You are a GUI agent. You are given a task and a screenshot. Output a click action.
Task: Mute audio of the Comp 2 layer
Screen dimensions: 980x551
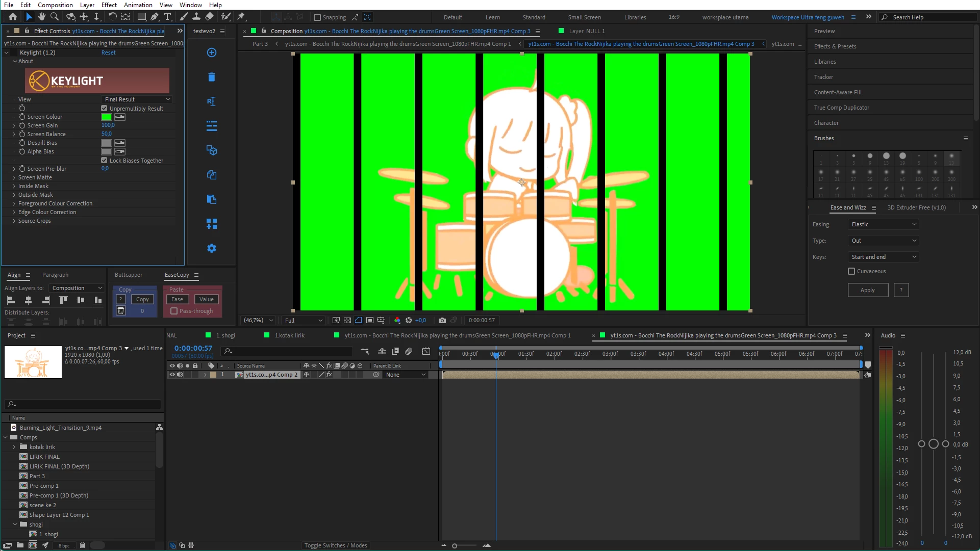coord(180,375)
